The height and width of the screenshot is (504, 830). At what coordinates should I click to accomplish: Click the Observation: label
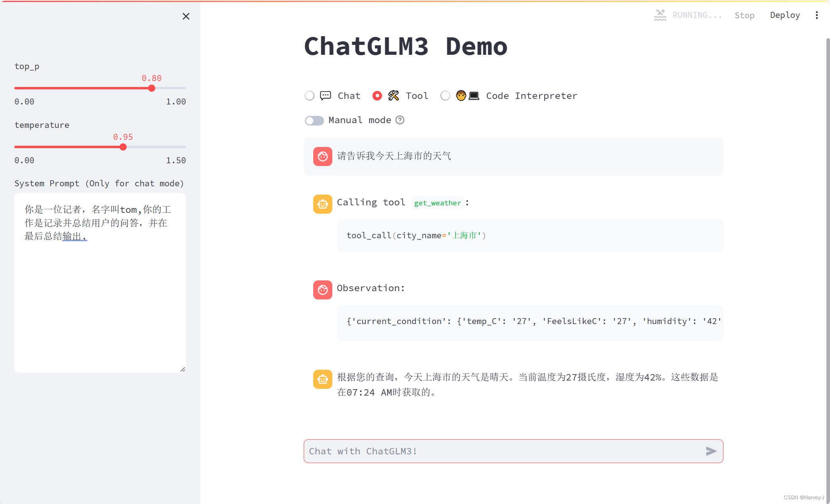(x=371, y=288)
